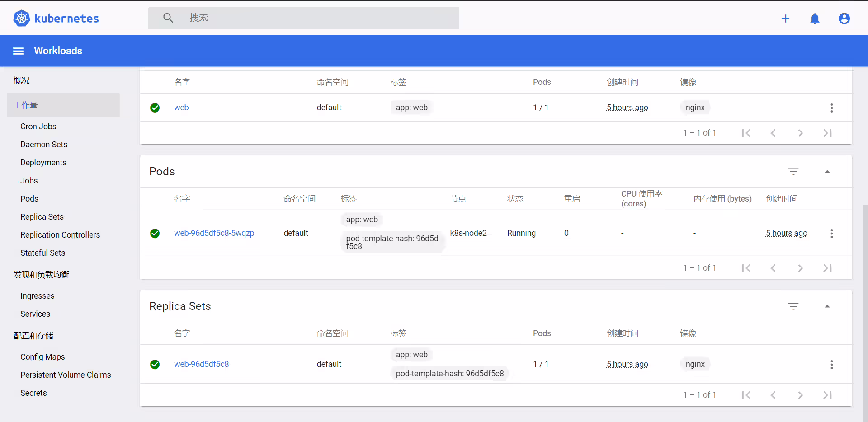Viewport: 868px width, 422px height.
Task: Open Ingresses in sidebar
Action: point(38,296)
